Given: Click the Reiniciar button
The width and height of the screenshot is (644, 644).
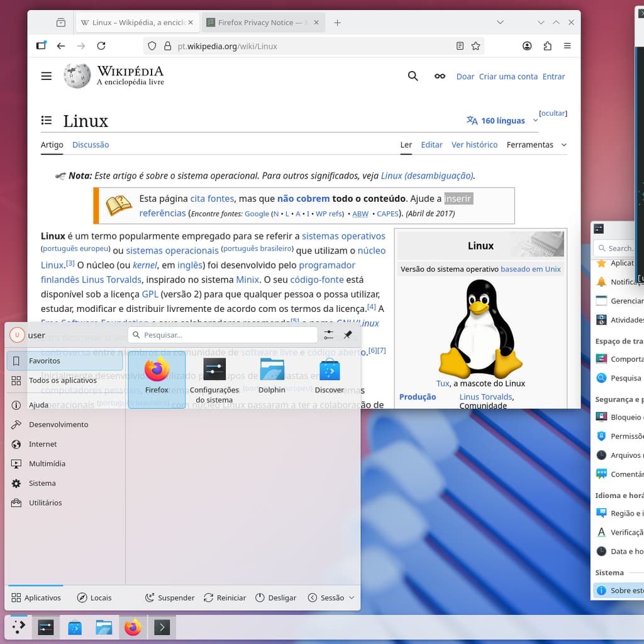Looking at the screenshot, I should 225,597.
